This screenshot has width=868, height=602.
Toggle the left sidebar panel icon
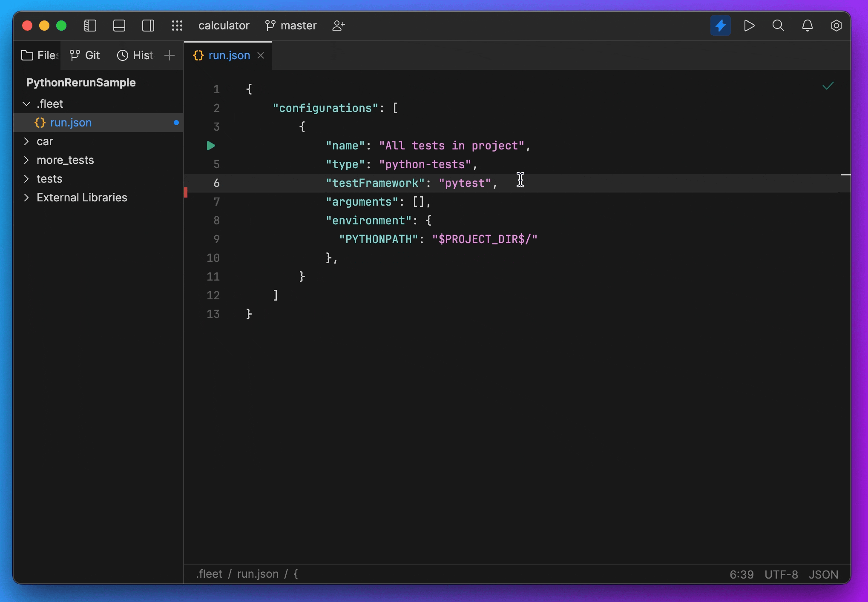tap(90, 26)
